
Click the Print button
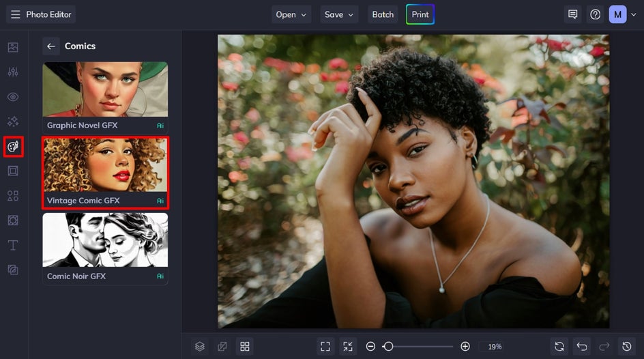420,14
